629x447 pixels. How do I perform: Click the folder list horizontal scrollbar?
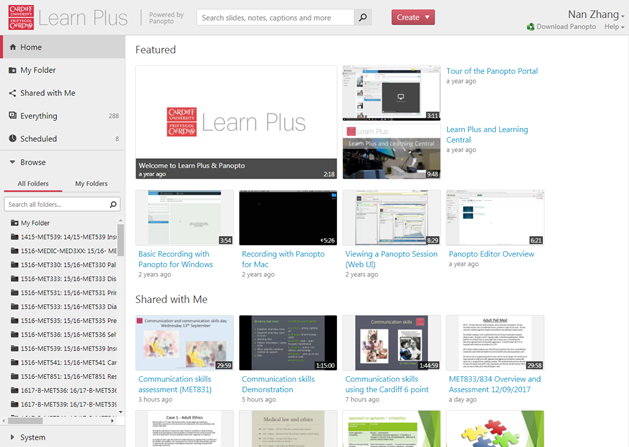click(25, 421)
